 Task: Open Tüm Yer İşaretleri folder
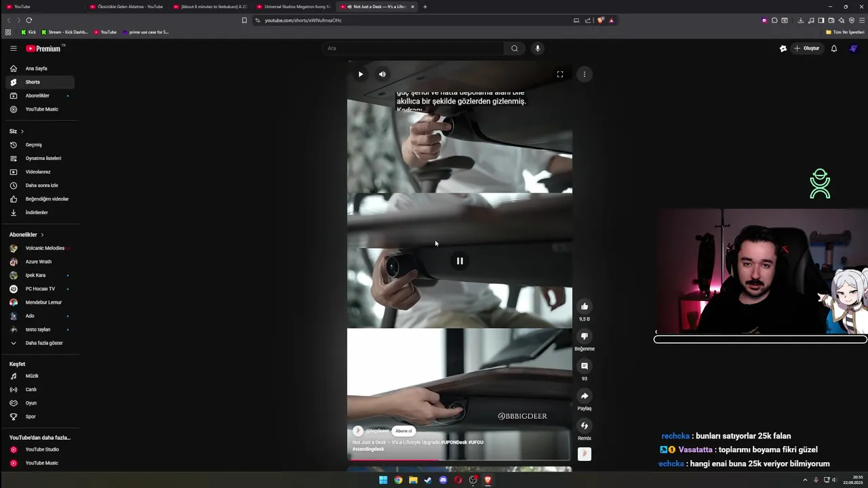845,32
